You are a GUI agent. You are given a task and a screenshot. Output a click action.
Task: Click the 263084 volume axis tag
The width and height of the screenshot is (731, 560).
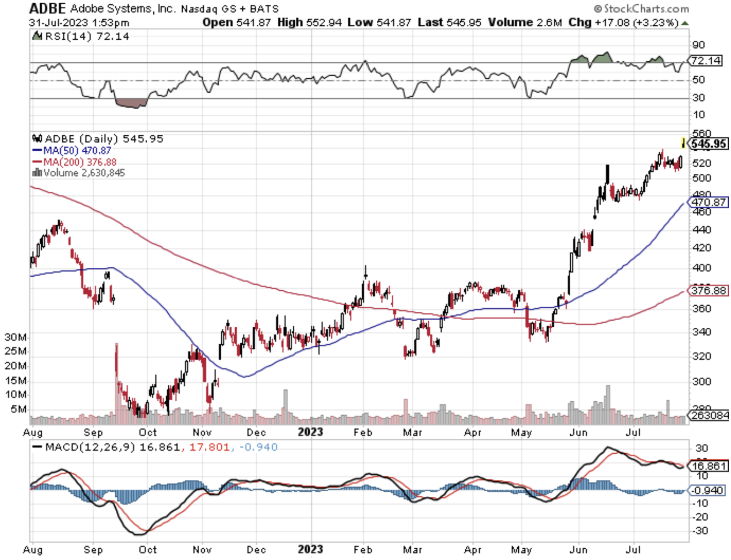(x=709, y=415)
